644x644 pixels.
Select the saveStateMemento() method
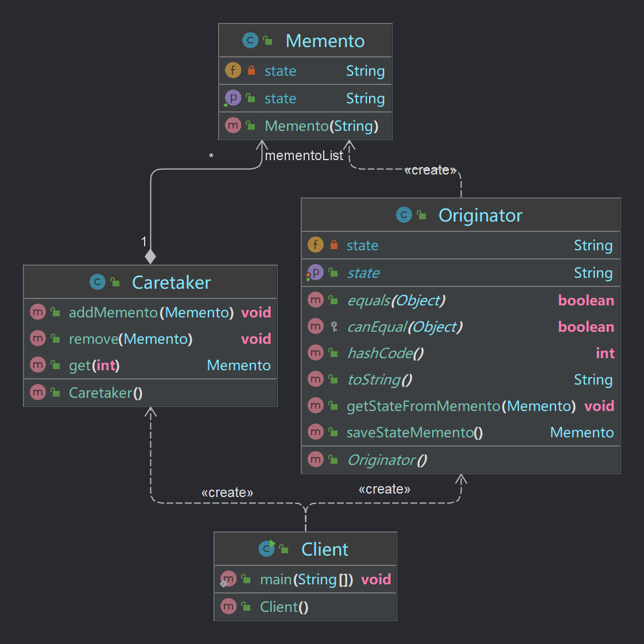tap(414, 433)
